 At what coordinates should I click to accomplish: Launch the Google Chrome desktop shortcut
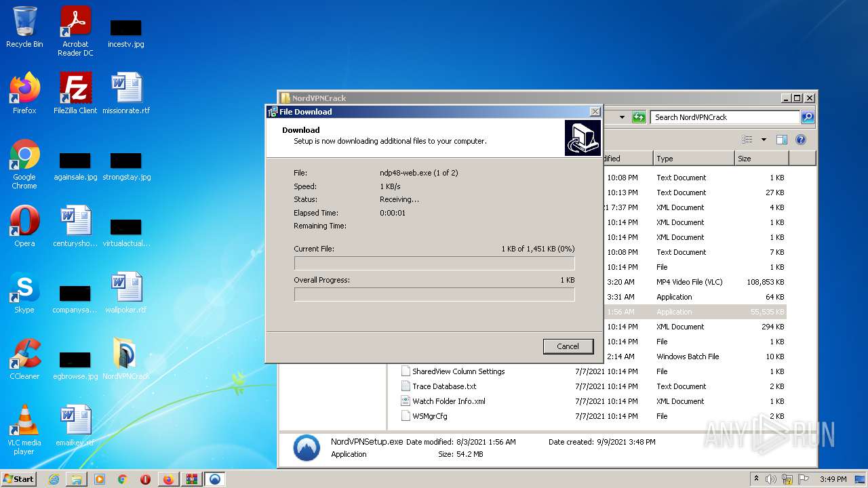point(24,164)
